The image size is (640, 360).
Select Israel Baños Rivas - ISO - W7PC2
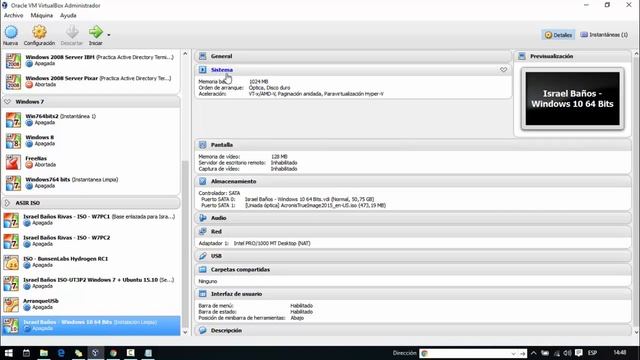pyautogui.click(x=91, y=241)
